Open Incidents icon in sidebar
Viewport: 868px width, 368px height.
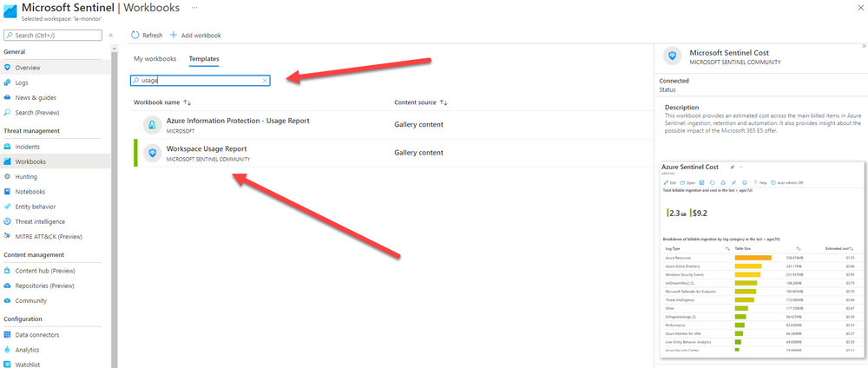(9, 147)
